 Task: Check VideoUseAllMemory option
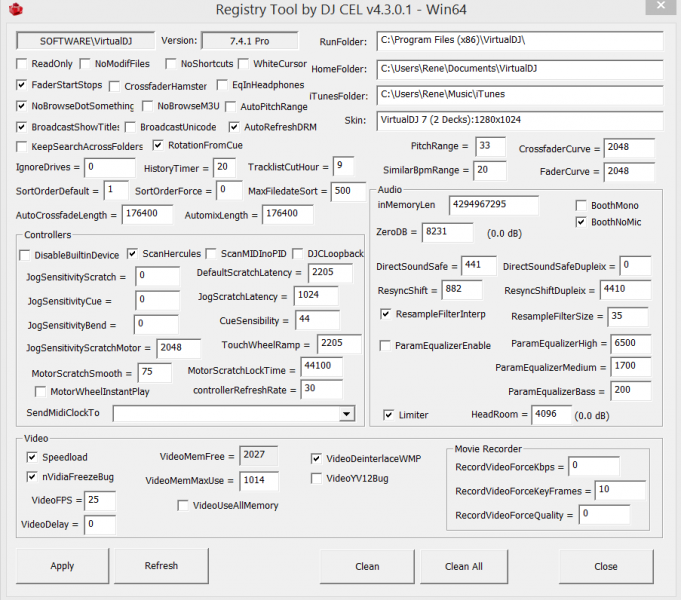coord(183,505)
